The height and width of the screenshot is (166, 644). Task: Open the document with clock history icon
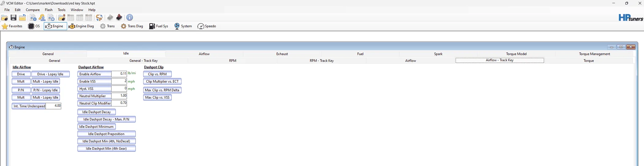51,17
